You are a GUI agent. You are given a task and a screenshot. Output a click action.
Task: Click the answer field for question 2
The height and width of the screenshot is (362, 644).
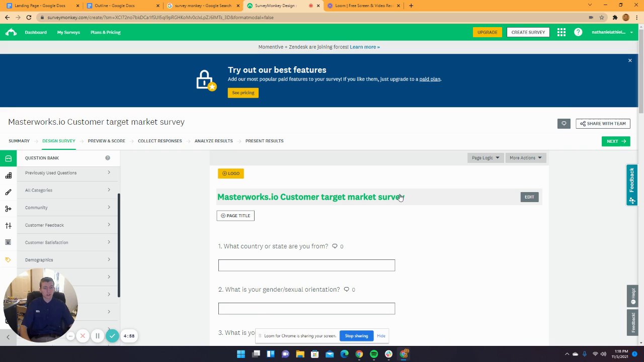(307, 309)
